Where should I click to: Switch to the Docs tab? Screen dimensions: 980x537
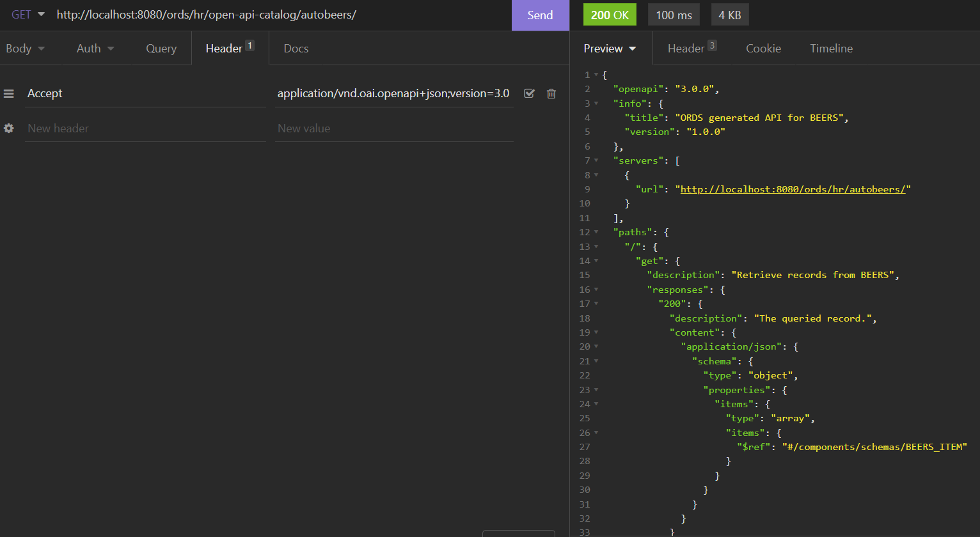pos(296,49)
